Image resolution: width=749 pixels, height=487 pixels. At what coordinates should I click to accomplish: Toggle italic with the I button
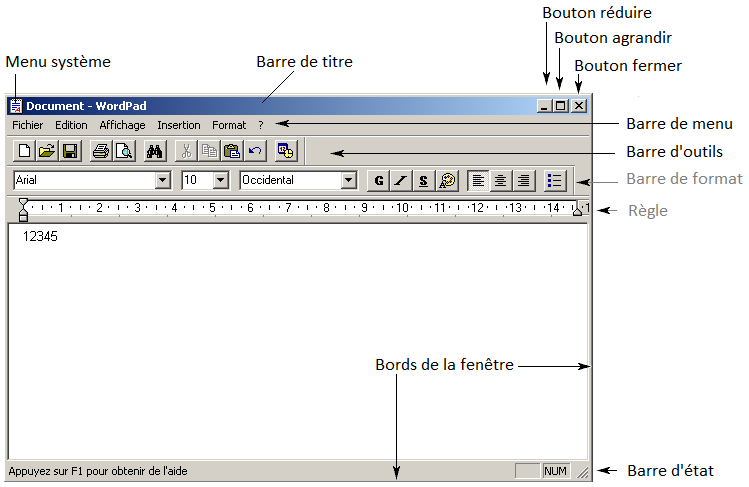pyautogui.click(x=401, y=180)
